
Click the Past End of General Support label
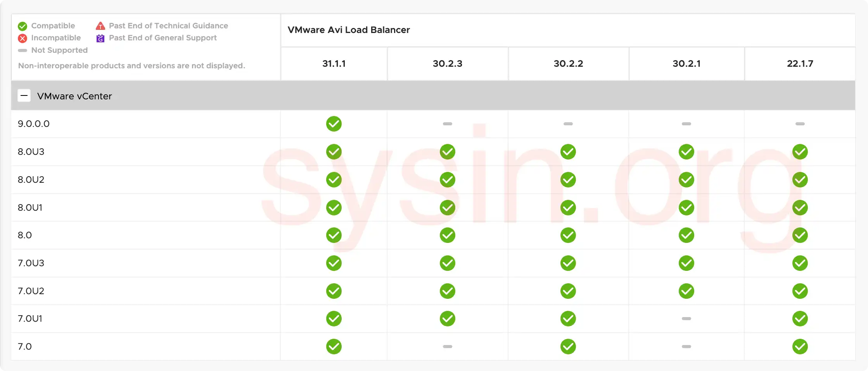point(163,38)
